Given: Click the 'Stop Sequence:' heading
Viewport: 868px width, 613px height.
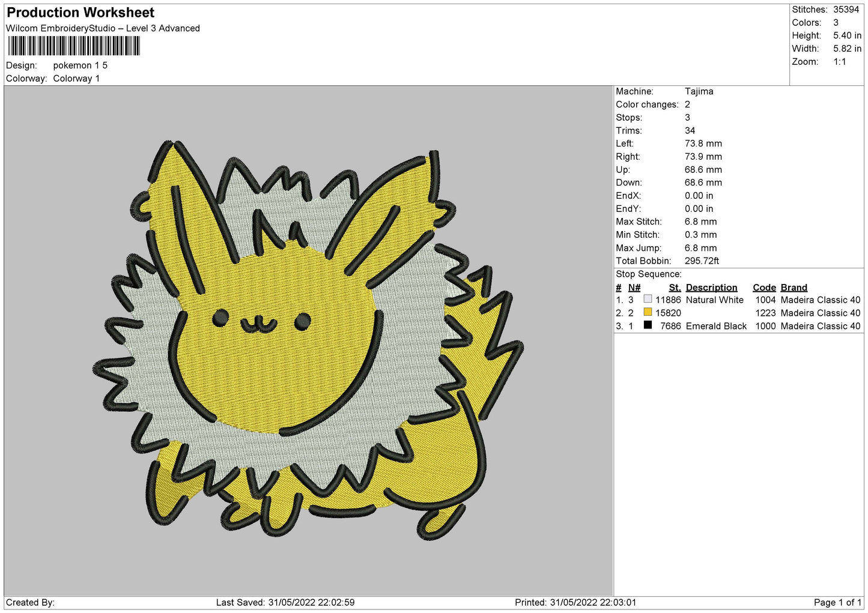Looking at the screenshot, I should (648, 274).
